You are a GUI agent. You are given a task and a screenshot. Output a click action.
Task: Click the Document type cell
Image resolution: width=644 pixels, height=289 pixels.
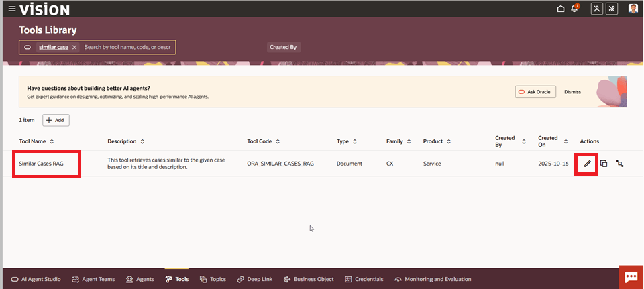[x=349, y=164]
